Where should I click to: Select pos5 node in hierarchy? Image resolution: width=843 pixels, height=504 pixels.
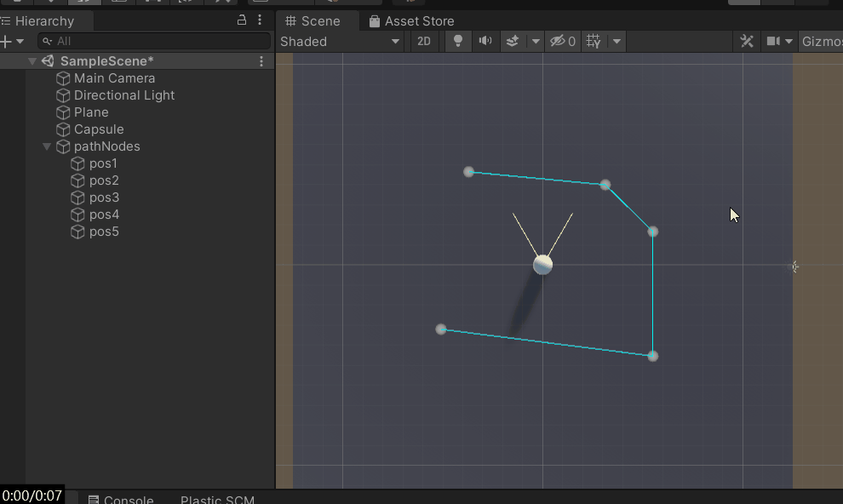[x=104, y=232]
